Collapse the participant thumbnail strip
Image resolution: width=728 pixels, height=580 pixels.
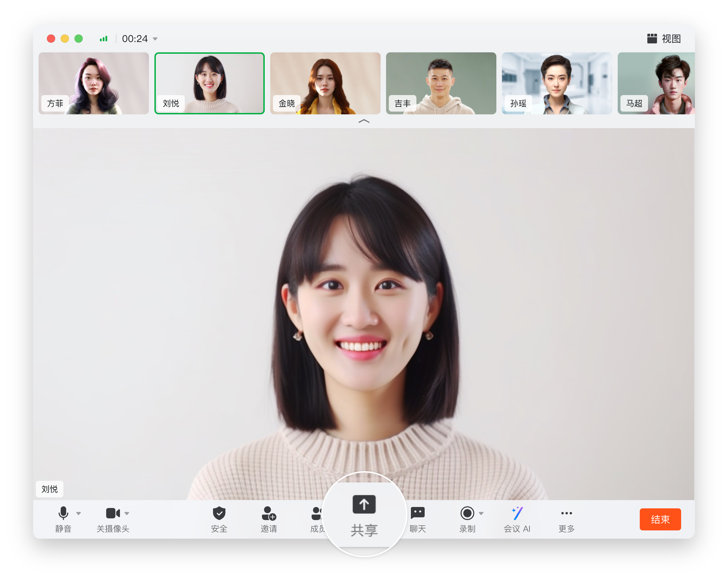click(364, 121)
